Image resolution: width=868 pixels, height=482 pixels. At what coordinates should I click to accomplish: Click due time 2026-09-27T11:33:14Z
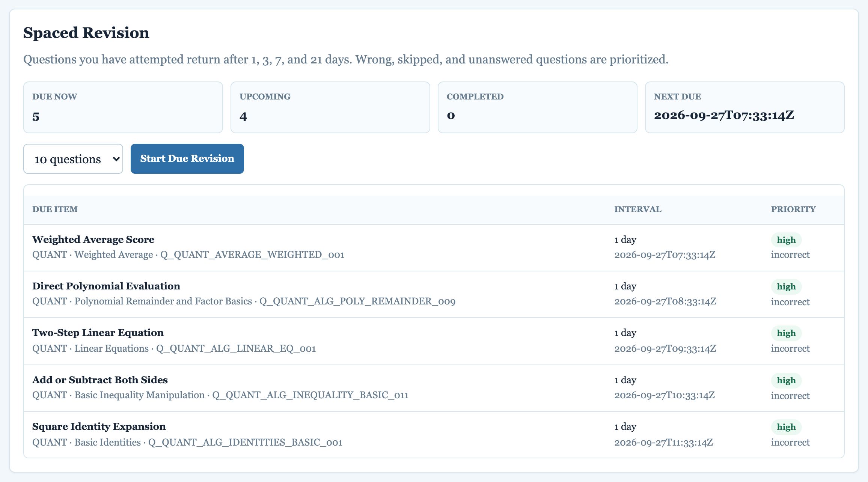(x=664, y=443)
